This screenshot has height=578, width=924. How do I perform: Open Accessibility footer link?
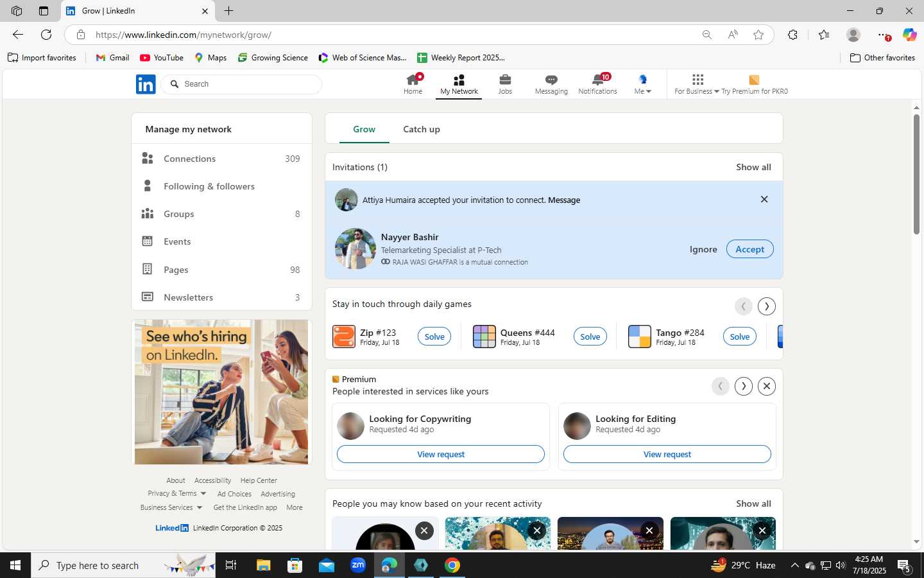point(212,480)
